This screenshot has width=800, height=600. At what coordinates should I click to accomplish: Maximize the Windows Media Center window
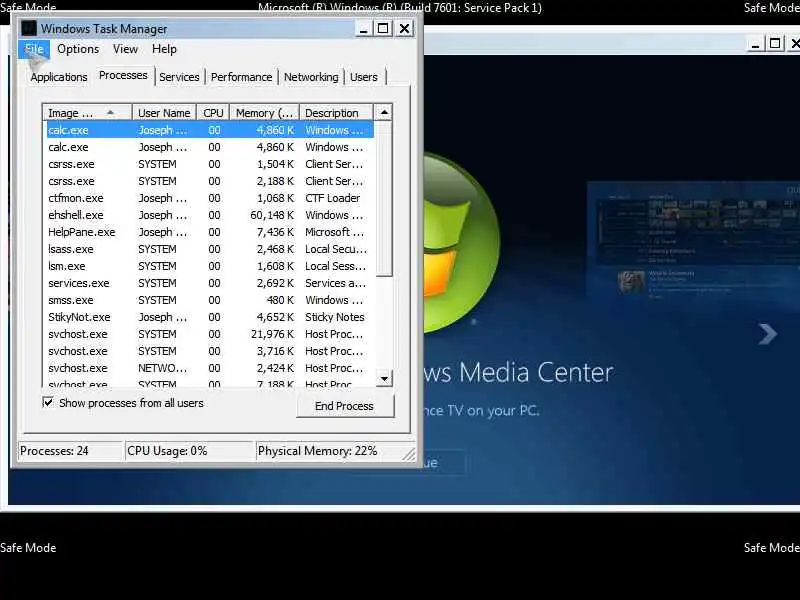[775, 44]
